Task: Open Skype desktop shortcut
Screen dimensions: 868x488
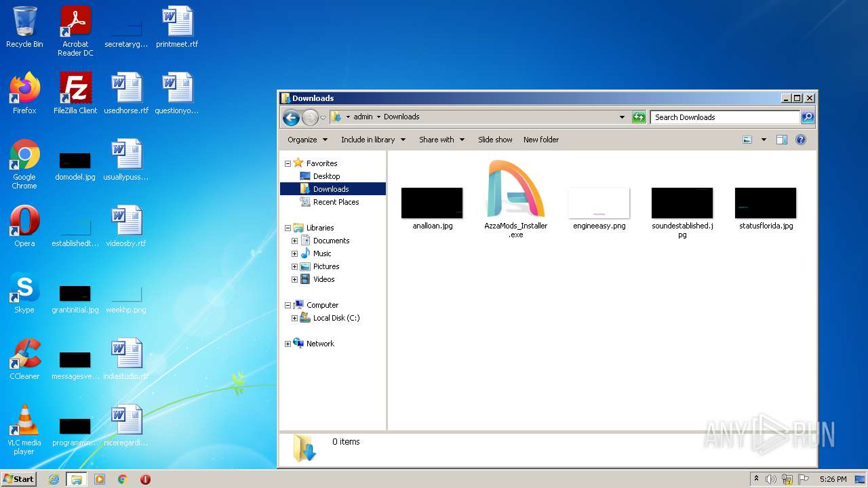Action: [24, 293]
